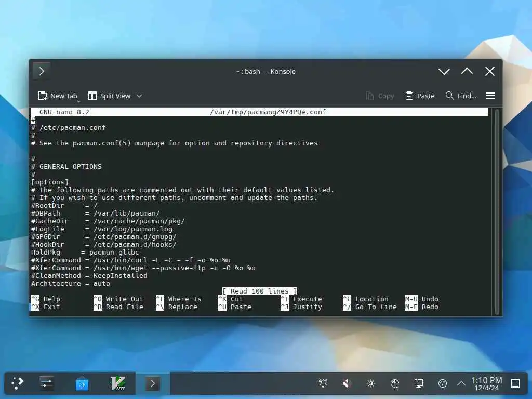
Task: Click the "#LogFile" line
Action: point(102,229)
